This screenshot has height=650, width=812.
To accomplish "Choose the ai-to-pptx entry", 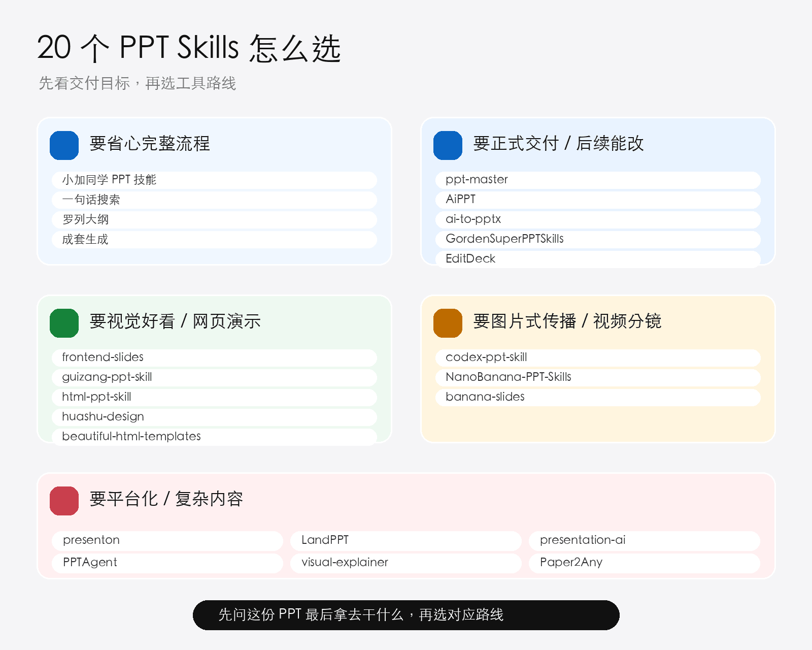I will point(598,219).
